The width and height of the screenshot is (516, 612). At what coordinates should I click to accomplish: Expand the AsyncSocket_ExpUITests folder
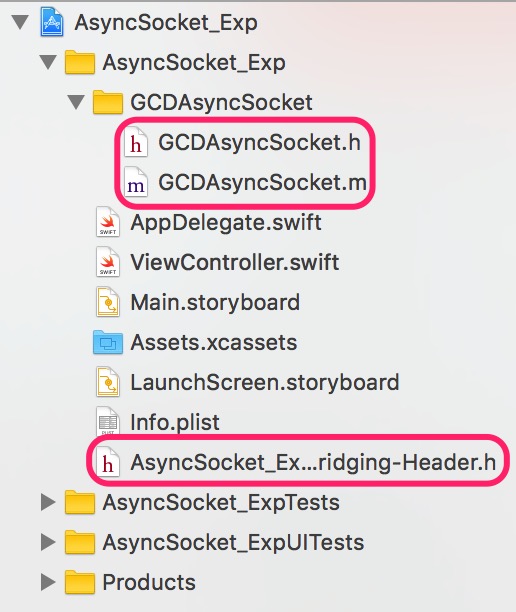tap(48, 542)
